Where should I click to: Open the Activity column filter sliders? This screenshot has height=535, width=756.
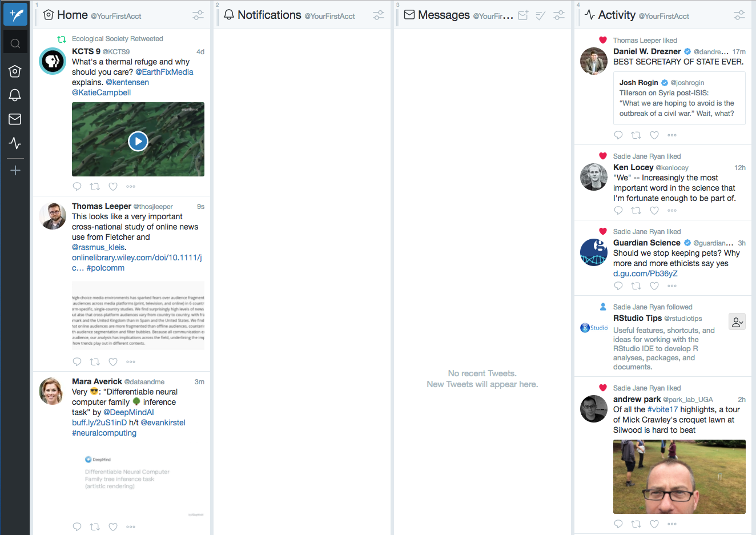[x=739, y=15]
